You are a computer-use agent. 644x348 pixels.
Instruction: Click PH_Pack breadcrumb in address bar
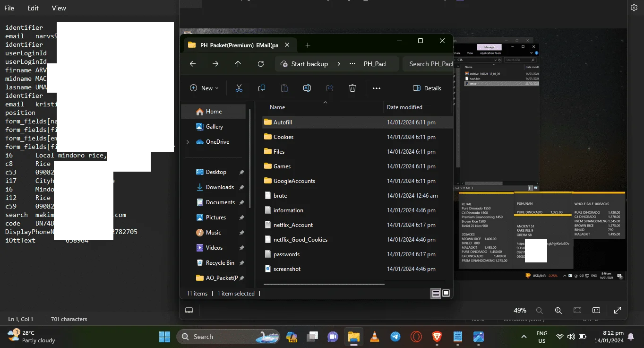tap(374, 64)
